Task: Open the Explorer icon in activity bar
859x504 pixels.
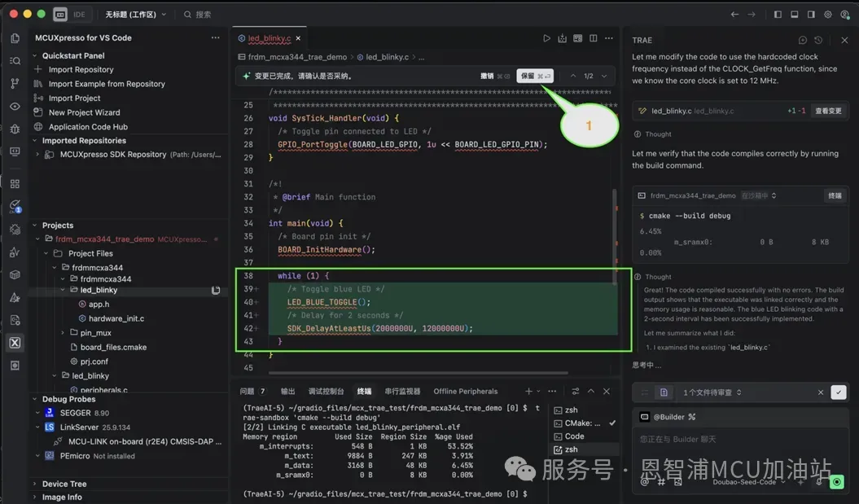Action: (x=15, y=38)
